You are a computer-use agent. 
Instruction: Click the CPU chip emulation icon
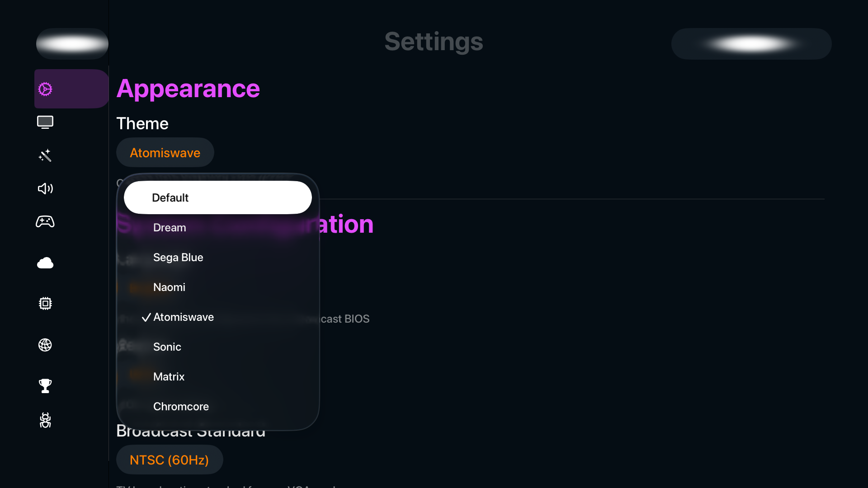[x=45, y=303]
